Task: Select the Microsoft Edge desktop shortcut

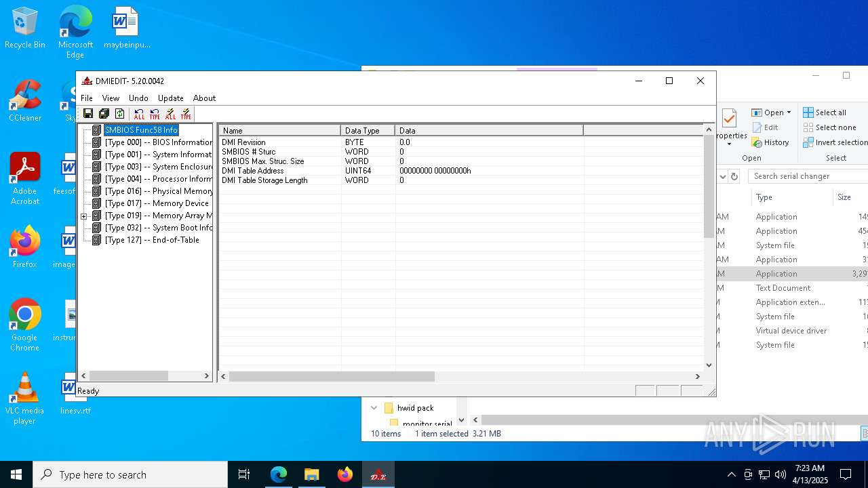Action: [75, 33]
